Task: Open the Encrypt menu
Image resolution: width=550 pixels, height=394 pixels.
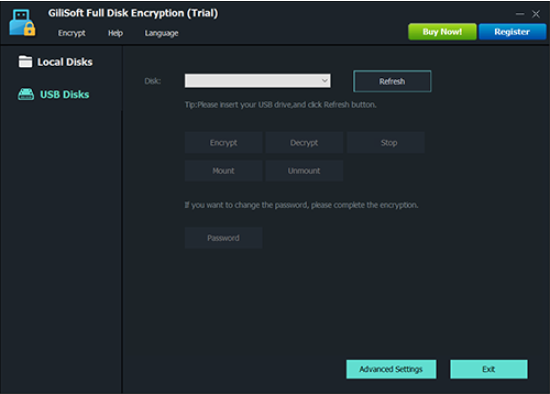Action: coord(72,33)
